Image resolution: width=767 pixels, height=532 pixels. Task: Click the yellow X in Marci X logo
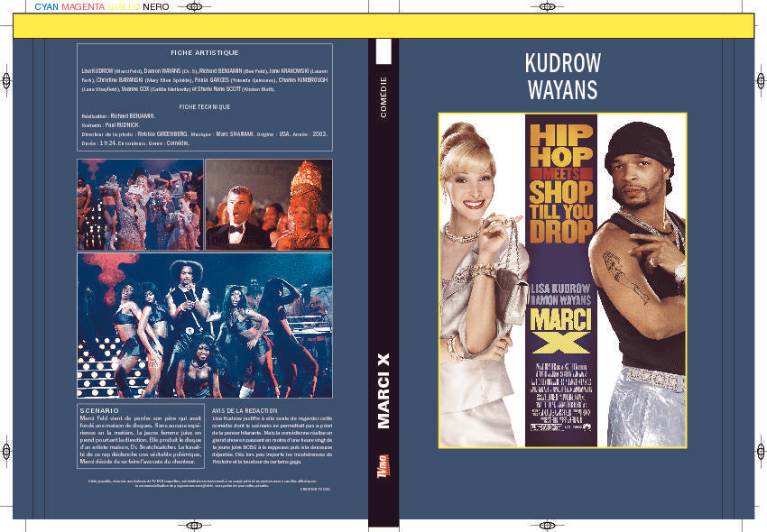click(560, 343)
